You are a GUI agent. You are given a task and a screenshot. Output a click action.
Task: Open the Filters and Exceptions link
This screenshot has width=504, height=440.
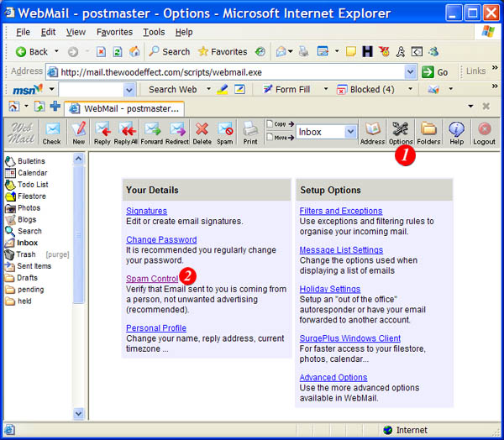340,211
